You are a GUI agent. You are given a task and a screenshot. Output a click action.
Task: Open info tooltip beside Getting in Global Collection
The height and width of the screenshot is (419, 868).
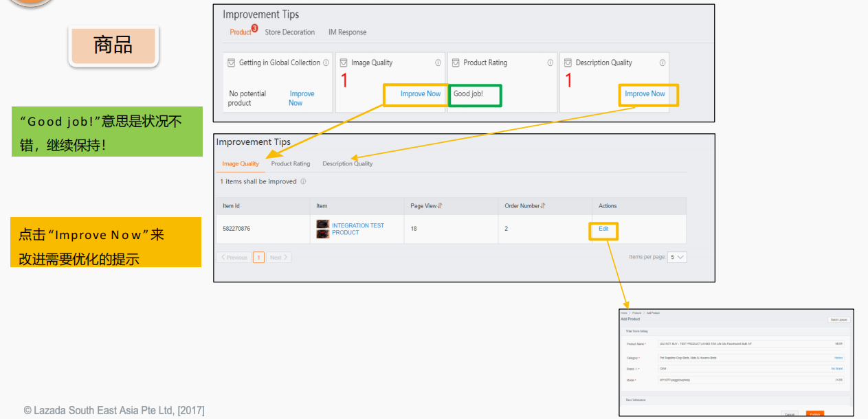coord(326,63)
